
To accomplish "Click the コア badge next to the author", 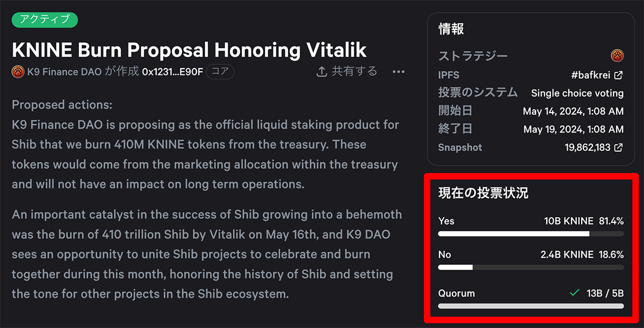I will point(220,72).
